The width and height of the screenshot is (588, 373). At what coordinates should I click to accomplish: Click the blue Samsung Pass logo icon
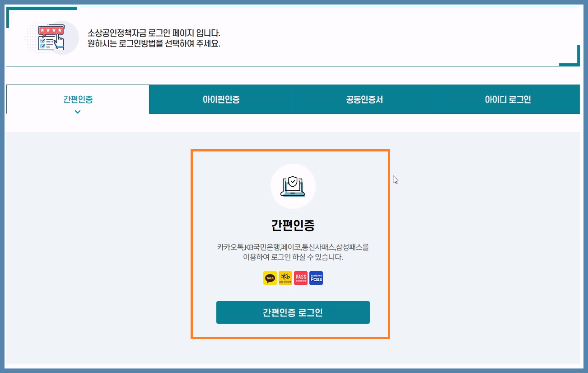pos(316,278)
